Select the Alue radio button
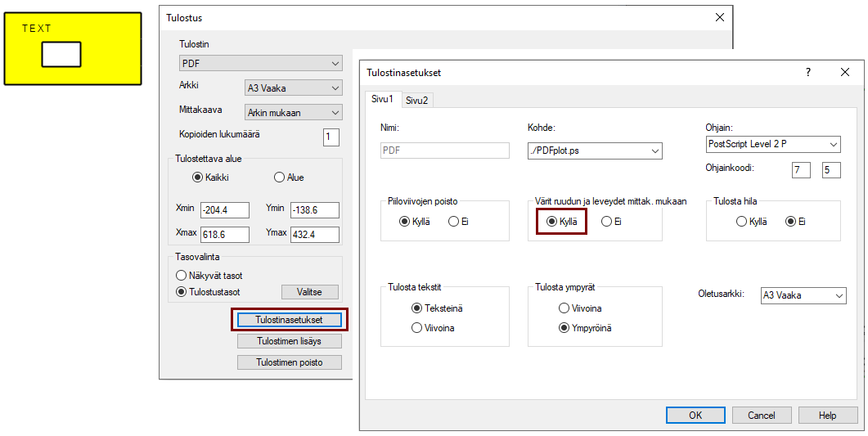 click(280, 178)
